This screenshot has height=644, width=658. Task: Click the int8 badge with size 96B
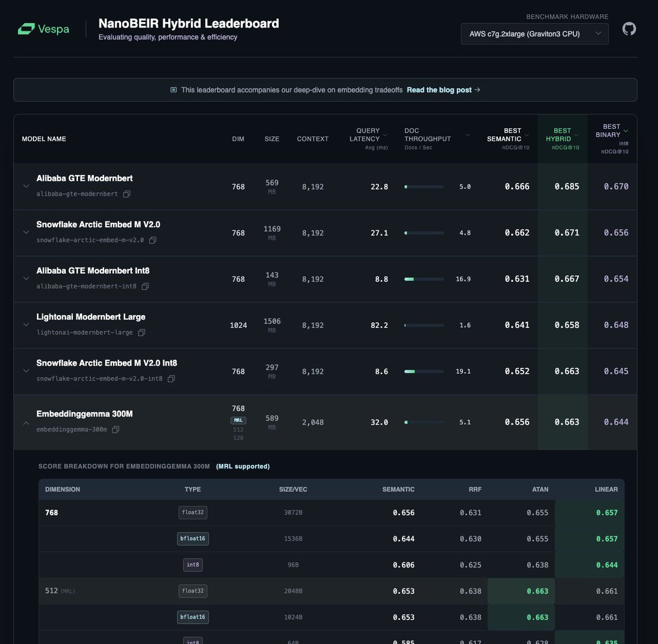pos(193,565)
